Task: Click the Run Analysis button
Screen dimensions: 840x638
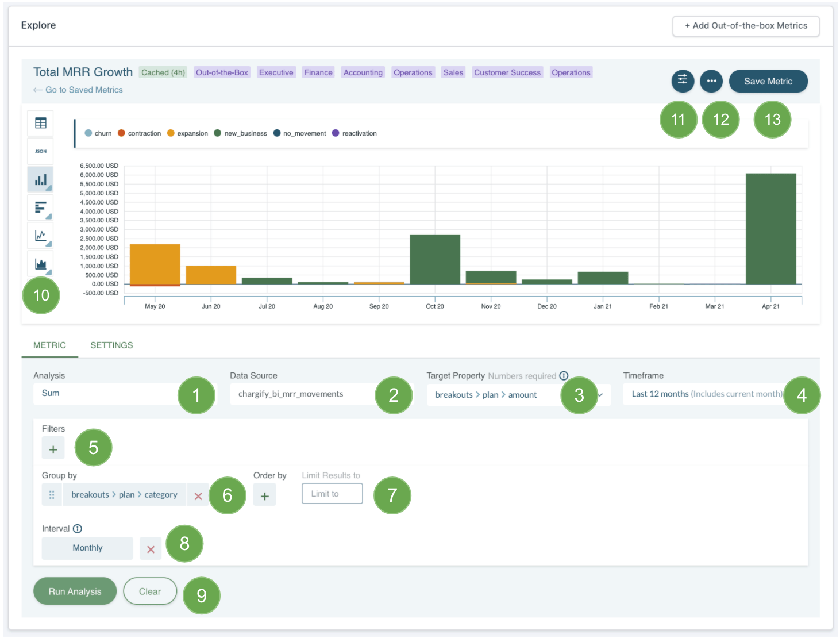Action: pos(75,591)
